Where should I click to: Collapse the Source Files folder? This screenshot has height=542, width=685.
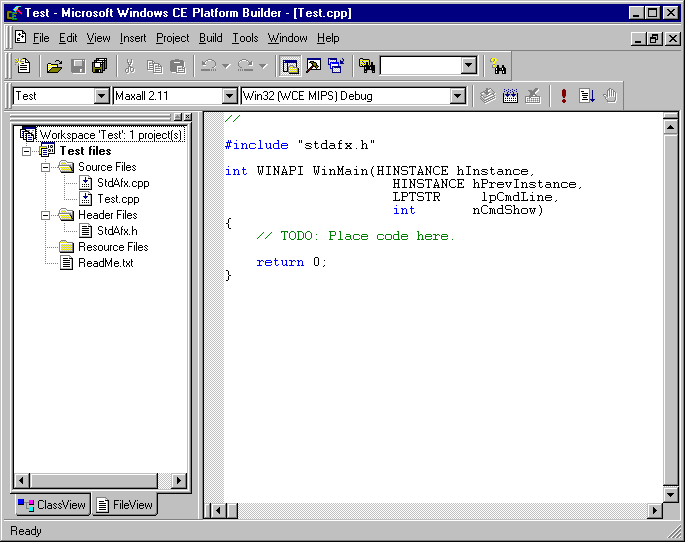point(45,167)
